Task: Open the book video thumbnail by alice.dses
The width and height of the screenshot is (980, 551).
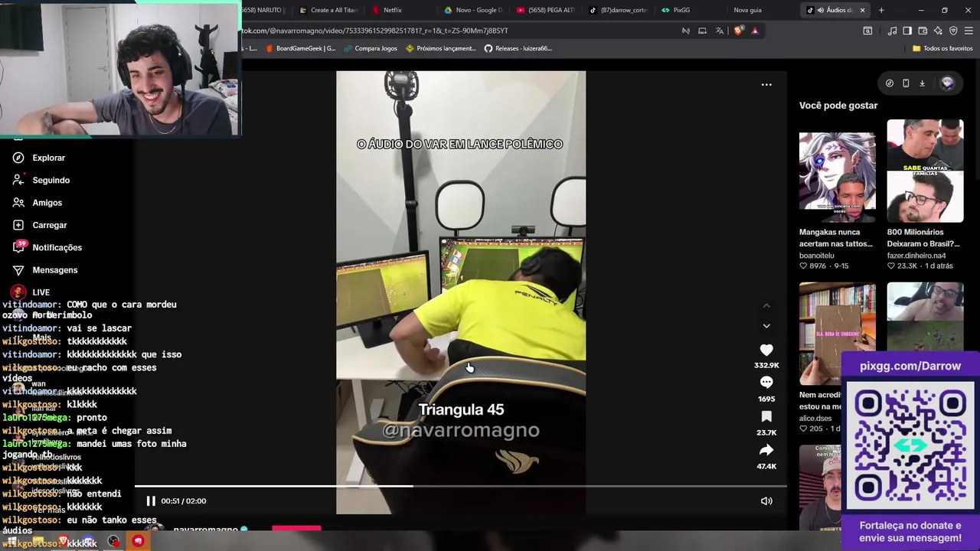Action: (837, 334)
